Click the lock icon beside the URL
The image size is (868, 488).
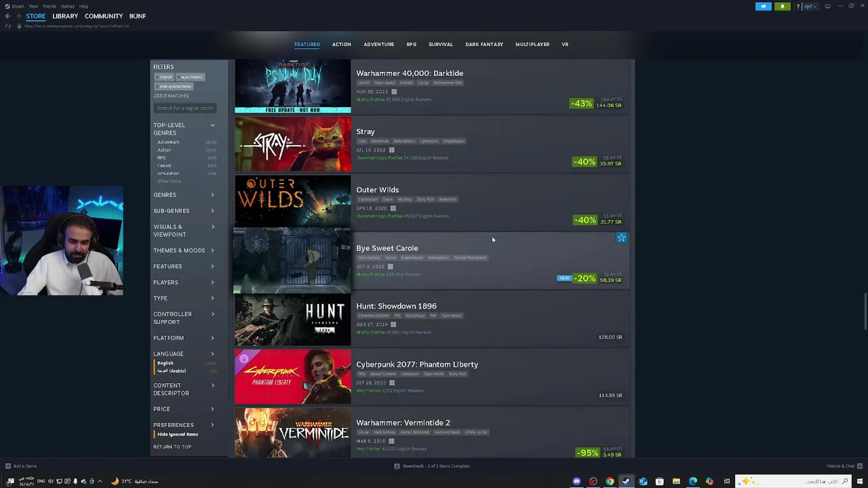pyautogui.click(x=19, y=26)
